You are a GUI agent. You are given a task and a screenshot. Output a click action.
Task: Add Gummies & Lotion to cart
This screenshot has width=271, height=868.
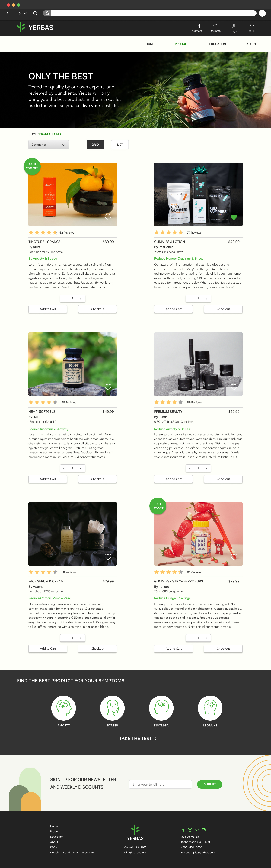173,309
